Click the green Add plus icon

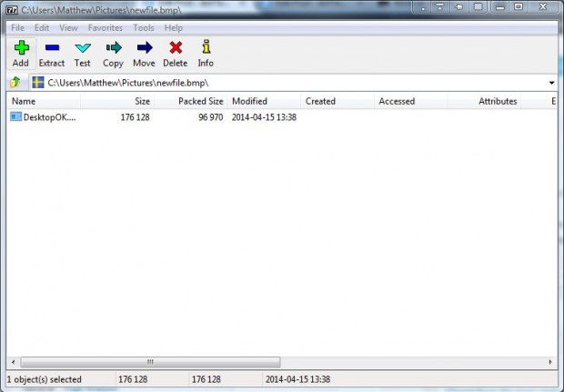point(21,47)
